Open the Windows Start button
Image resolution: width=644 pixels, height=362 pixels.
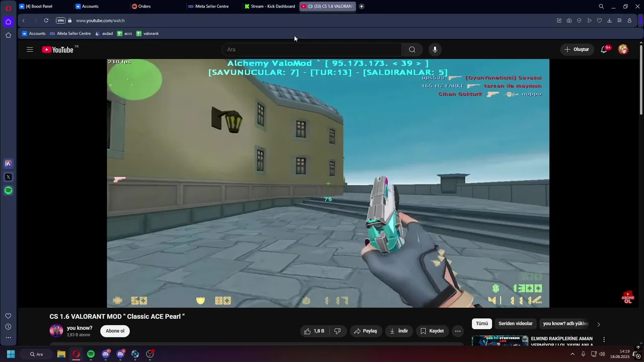pyautogui.click(x=11, y=354)
